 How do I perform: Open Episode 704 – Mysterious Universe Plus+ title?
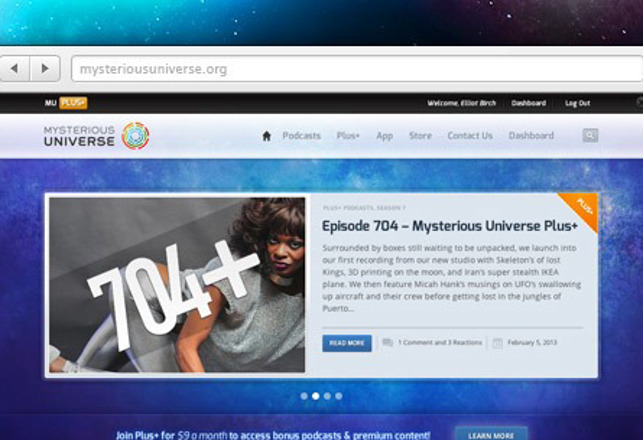point(450,226)
